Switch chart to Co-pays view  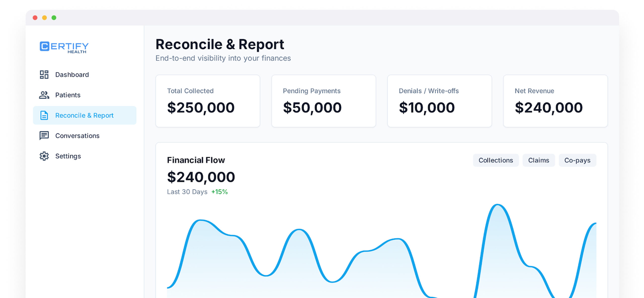[x=577, y=160]
